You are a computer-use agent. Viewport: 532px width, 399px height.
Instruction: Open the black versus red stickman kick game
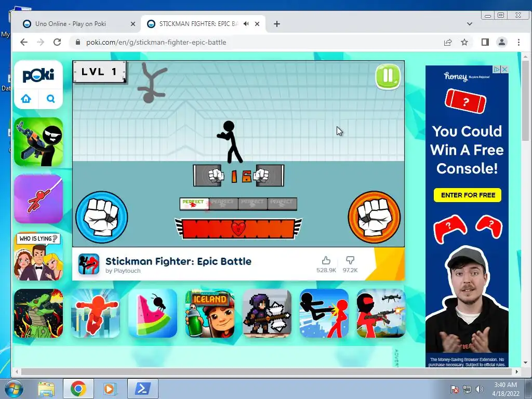[324, 313]
